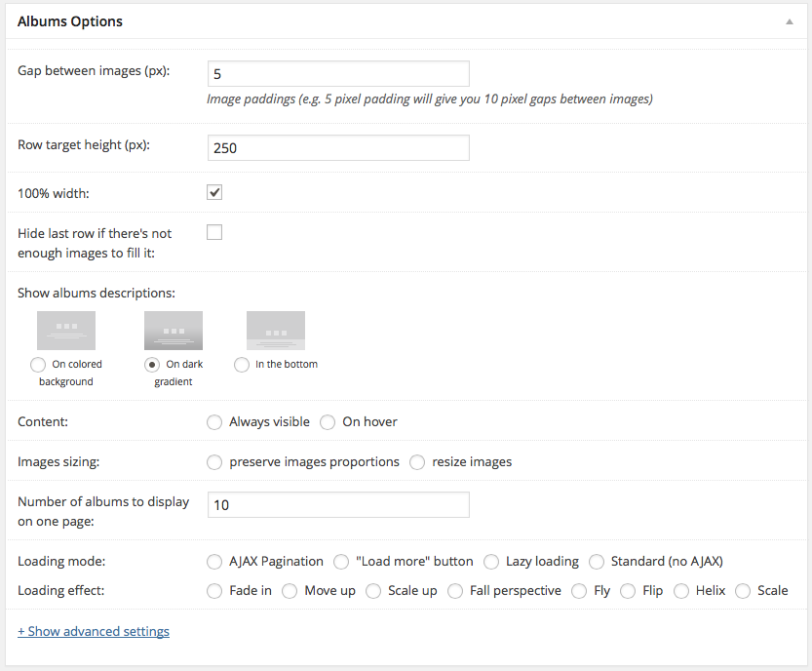The width and height of the screenshot is (812, 671).
Task: Choose "Load more" button loading mode
Action: point(341,562)
